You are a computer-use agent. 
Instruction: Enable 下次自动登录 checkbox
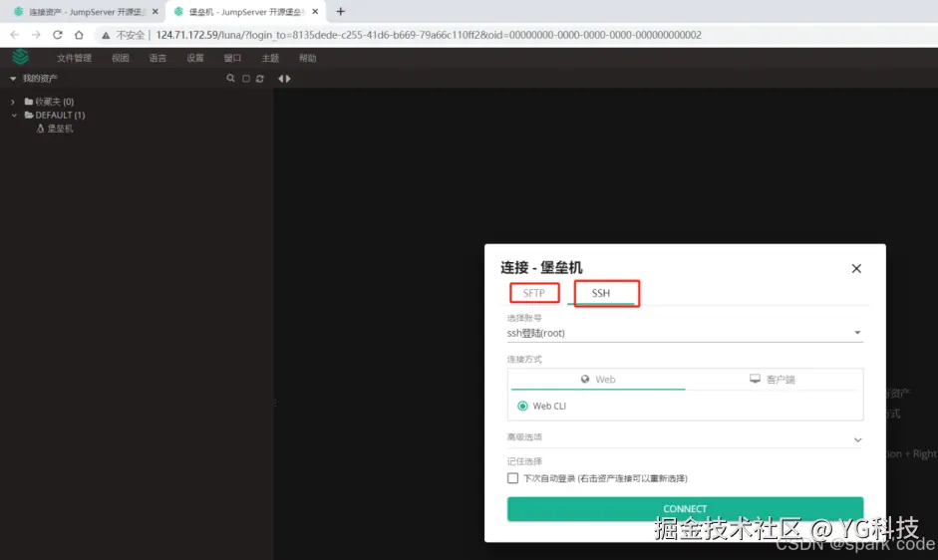pos(512,478)
